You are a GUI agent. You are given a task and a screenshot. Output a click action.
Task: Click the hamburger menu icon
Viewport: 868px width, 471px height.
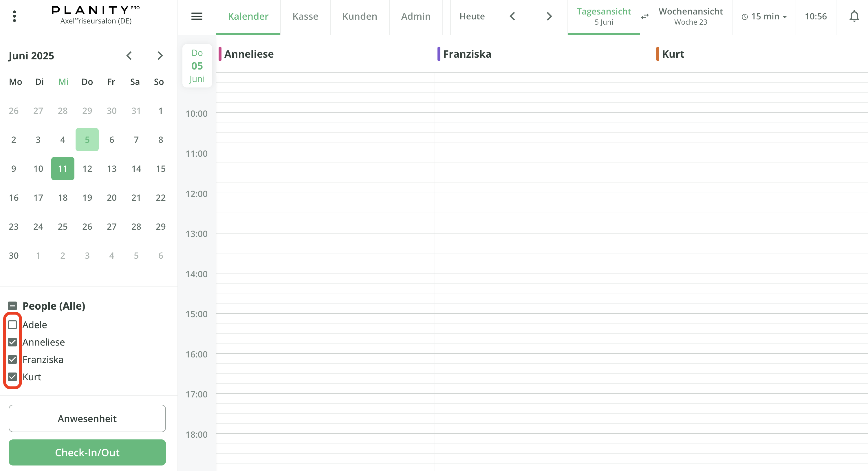(x=197, y=16)
